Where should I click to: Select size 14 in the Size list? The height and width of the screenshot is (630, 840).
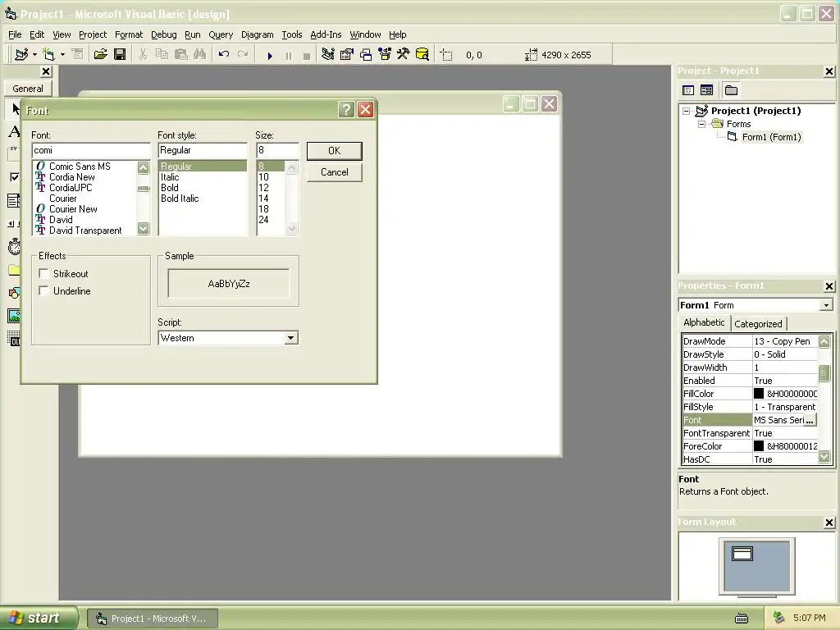pyautogui.click(x=263, y=199)
